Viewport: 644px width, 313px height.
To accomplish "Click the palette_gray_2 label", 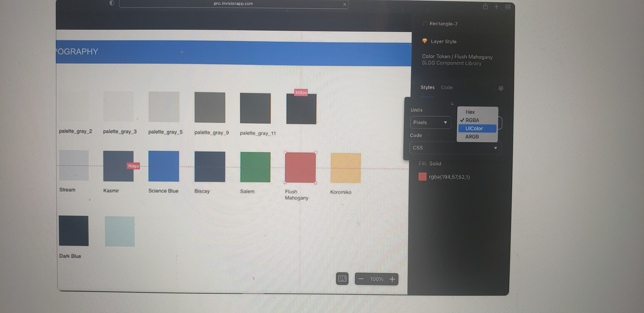I will coord(75,131).
